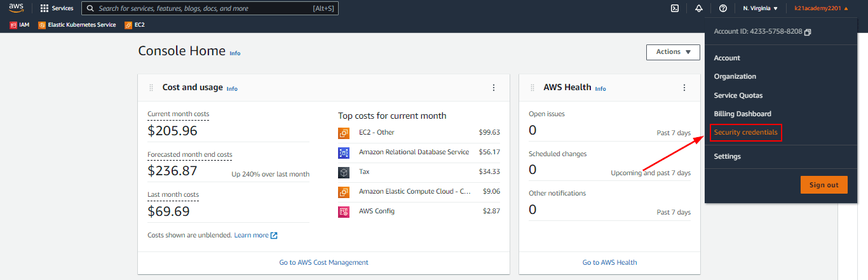868x280 pixels.
Task: Collapse the k21academy2201 account menu
Action: point(821,8)
